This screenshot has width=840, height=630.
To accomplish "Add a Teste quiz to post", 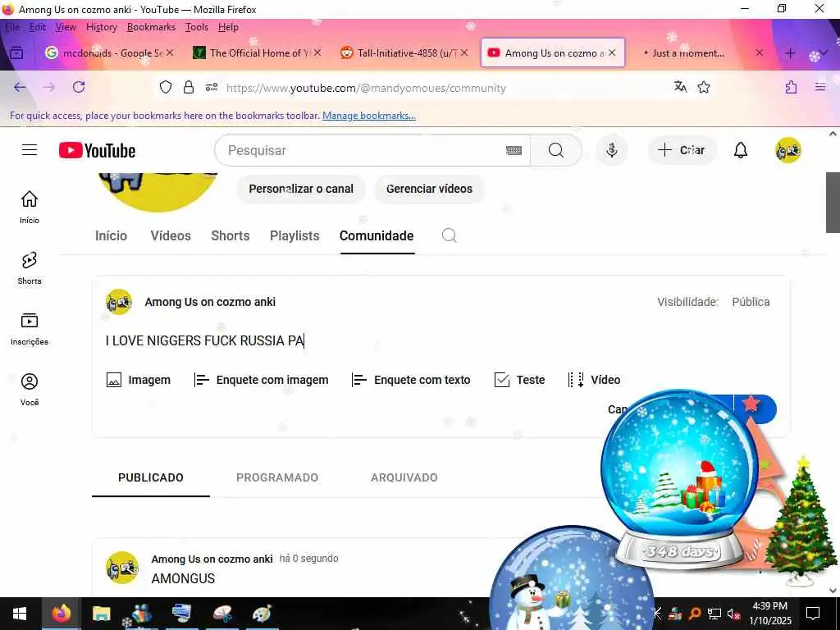I will point(519,380).
